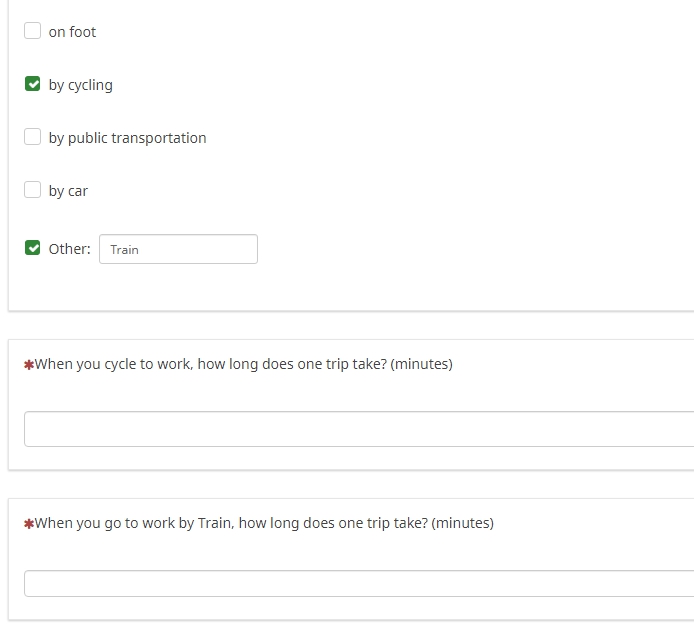Screen dimensions: 694x625
Task: Tick the 'by public transportation' checkbox
Action: 33,137
